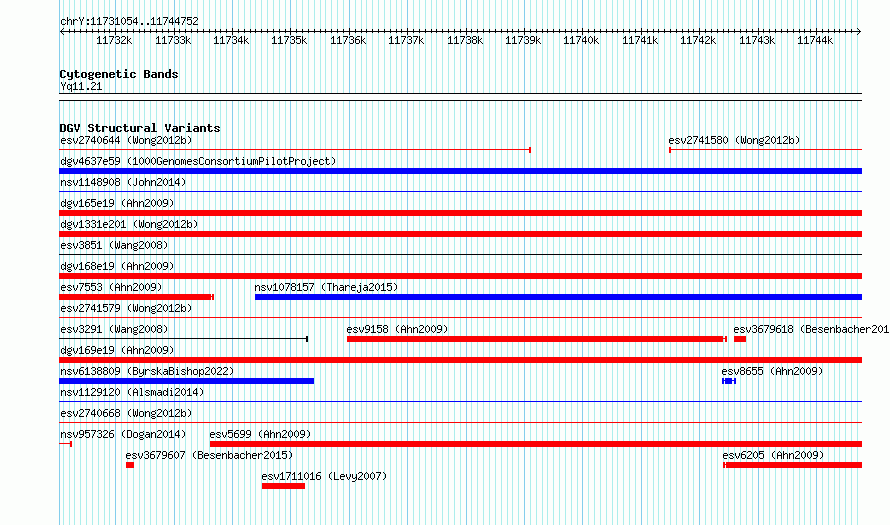Click the small red esv3679618 variant block
Viewport: 890px width, 525px height.
click(740, 339)
